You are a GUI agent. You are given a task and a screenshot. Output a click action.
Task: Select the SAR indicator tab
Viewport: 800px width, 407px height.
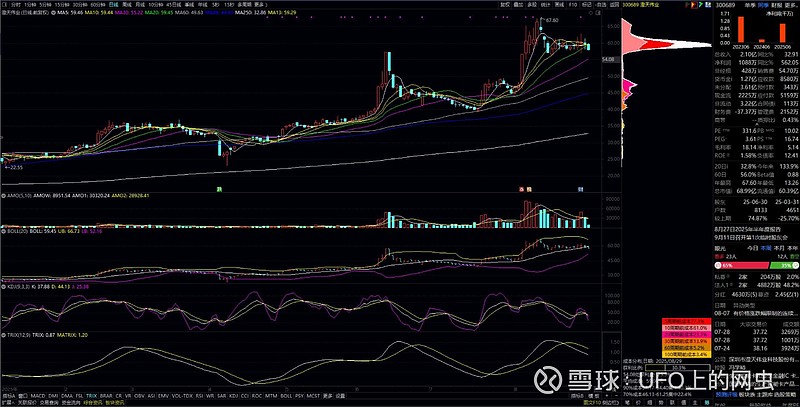pos(221,396)
